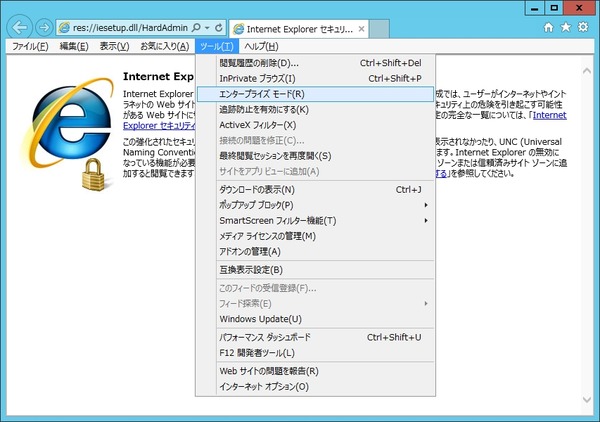Image resolution: width=600 pixels, height=422 pixels.
Task: Open パフォーマンス ダッシュボード
Action: (315, 337)
